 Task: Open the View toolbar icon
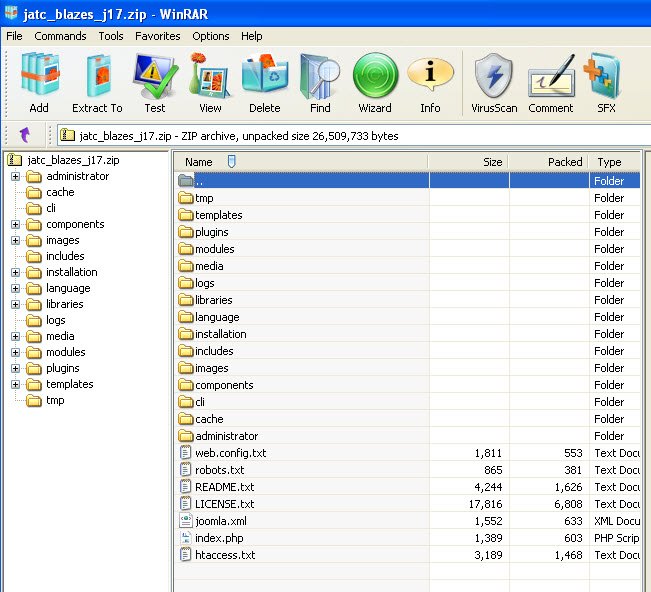[210, 83]
